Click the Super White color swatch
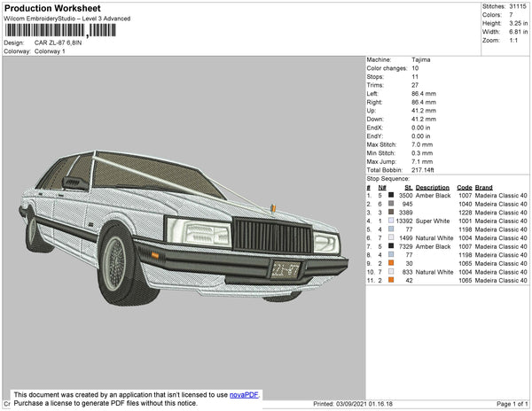The image size is (532, 411). tap(391, 221)
